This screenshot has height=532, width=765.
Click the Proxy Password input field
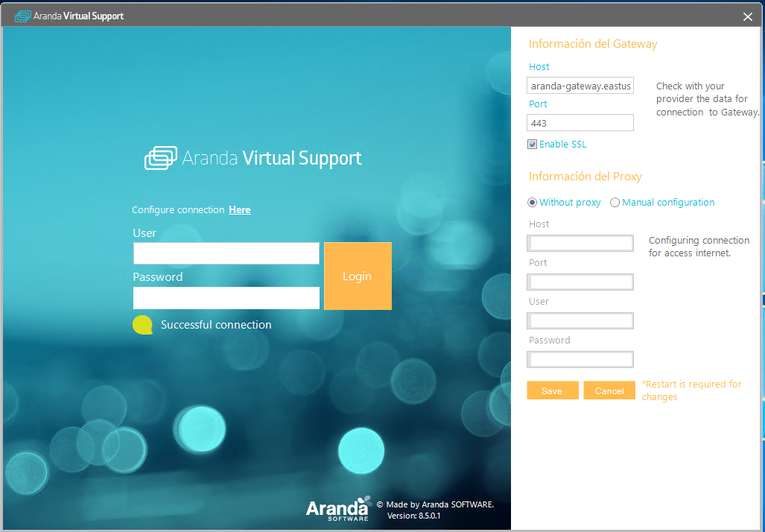click(x=580, y=360)
